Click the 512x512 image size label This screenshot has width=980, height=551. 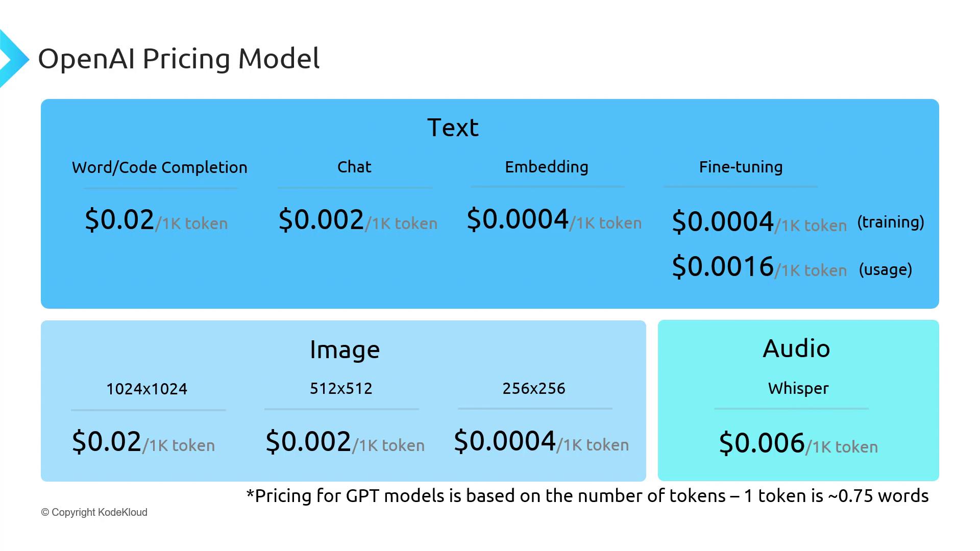coord(341,388)
